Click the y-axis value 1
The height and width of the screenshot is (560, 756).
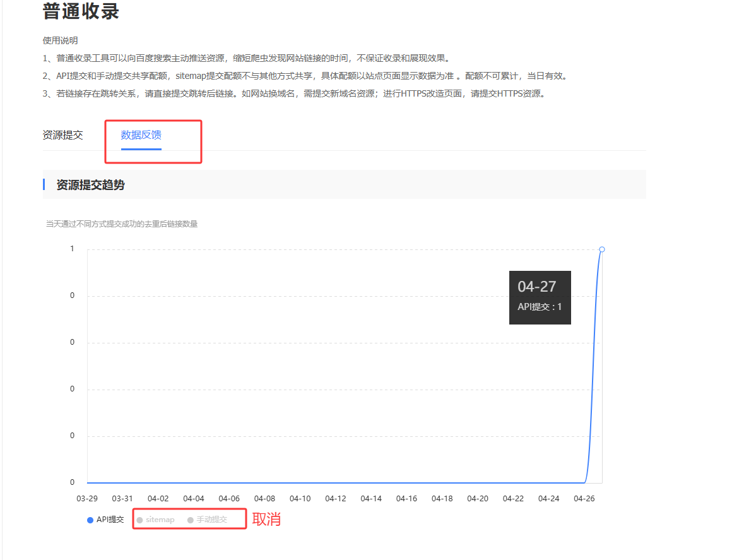(x=73, y=248)
